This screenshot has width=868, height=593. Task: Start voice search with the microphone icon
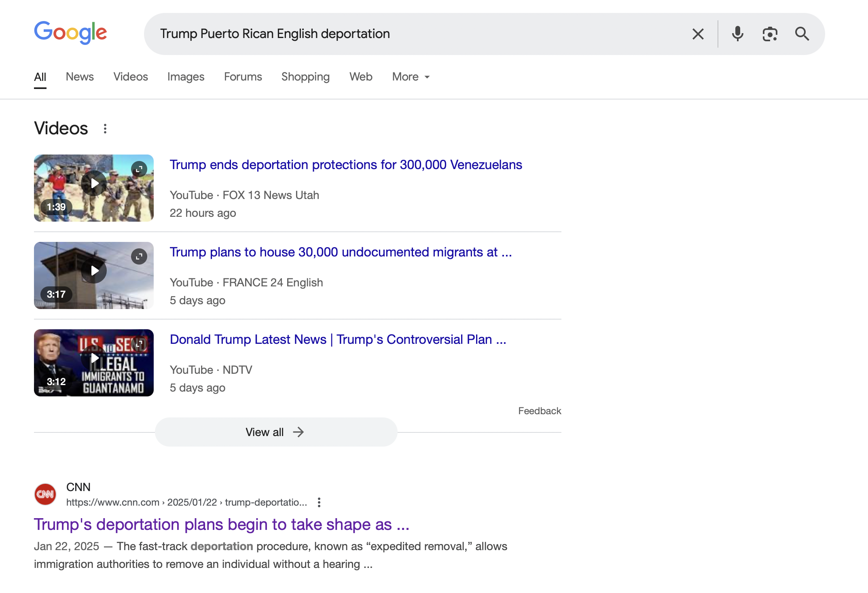tap(737, 34)
